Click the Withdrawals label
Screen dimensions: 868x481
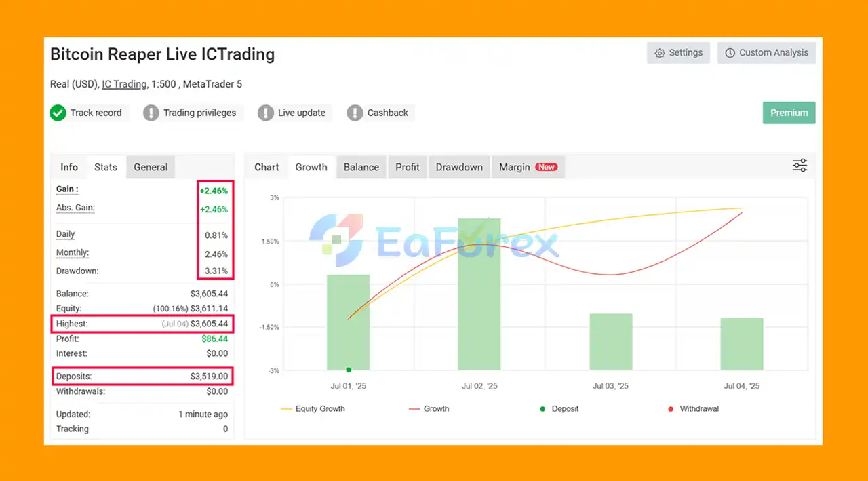pyautogui.click(x=81, y=391)
